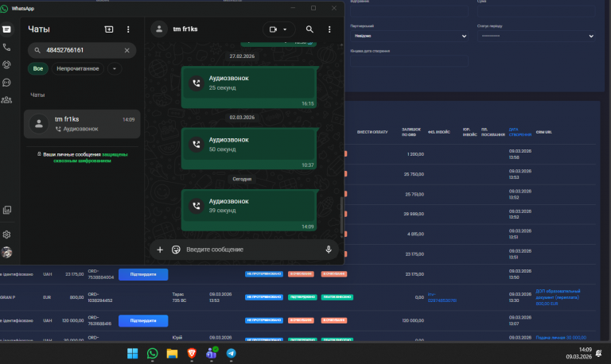Start a new chat with the compose icon

(109, 29)
